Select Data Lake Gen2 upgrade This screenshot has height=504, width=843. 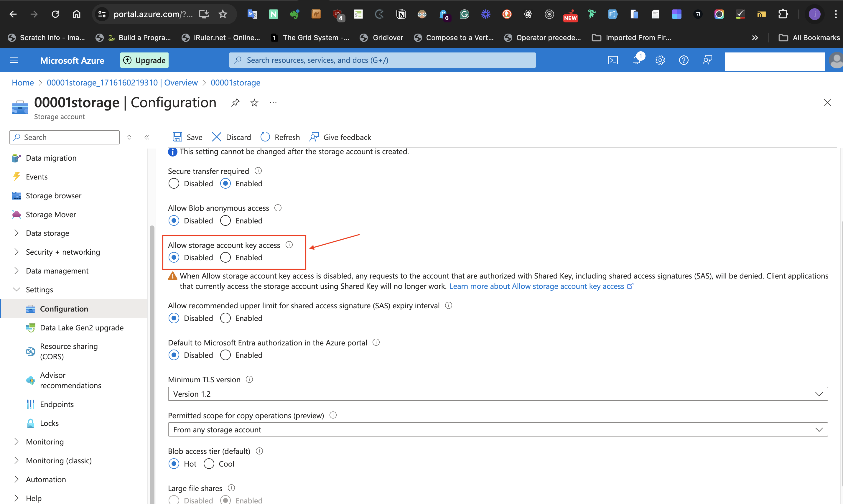tap(82, 327)
